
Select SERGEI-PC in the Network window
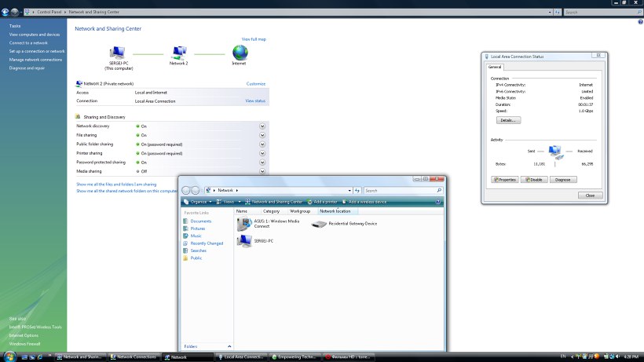tap(244, 241)
